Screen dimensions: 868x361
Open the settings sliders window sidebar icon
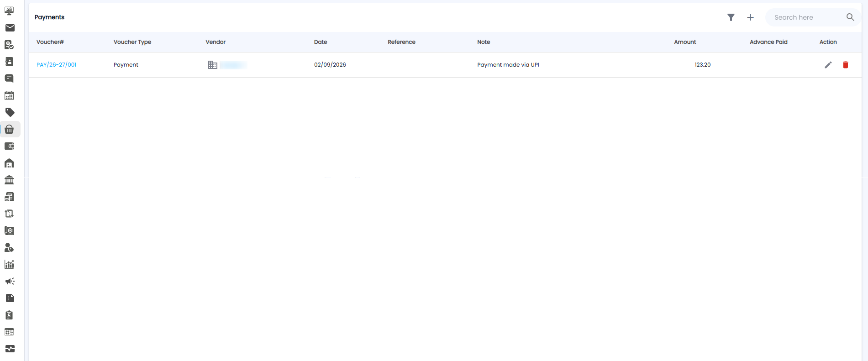9,332
